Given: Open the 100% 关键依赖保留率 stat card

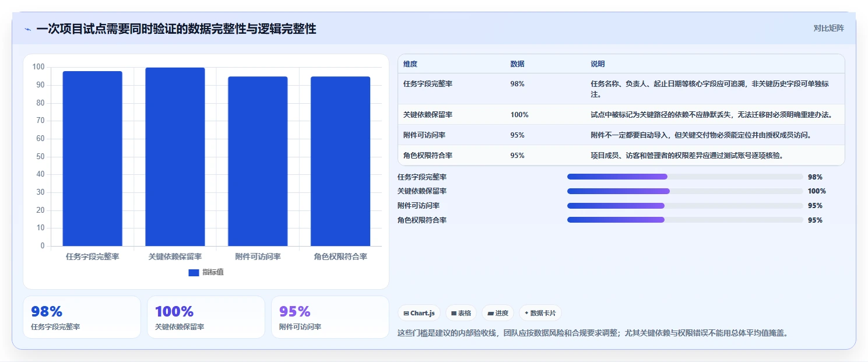Looking at the screenshot, I should pos(206,317).
